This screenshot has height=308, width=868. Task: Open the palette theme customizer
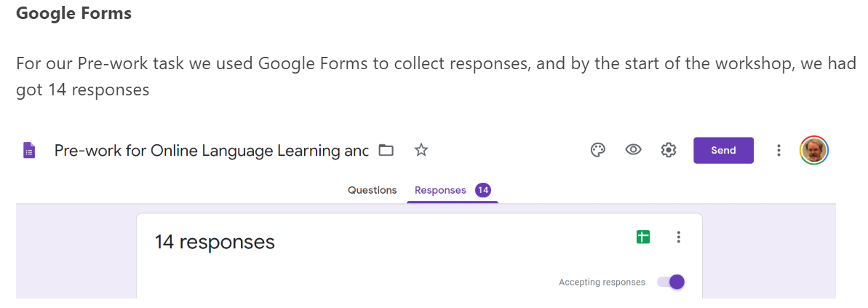pos(598,151)
